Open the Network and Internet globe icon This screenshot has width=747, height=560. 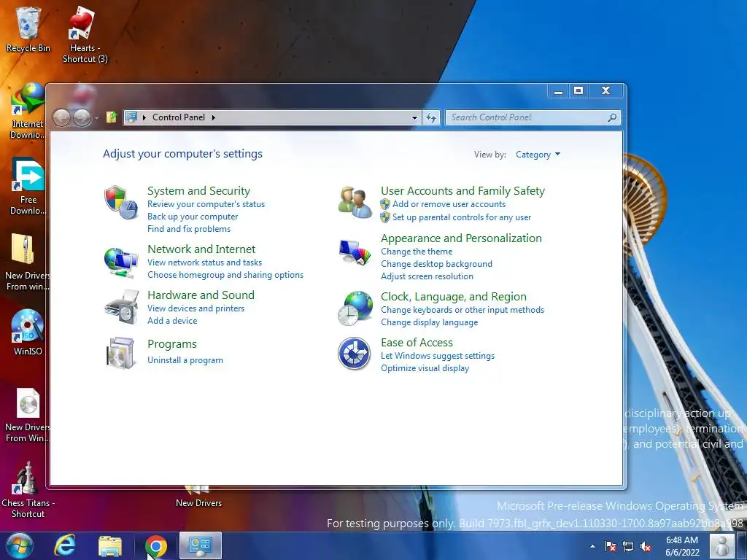click(121, 262)
